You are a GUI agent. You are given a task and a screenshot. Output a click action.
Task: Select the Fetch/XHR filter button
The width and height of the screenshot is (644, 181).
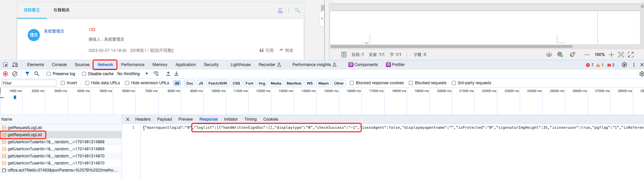(x=218, y=83)
